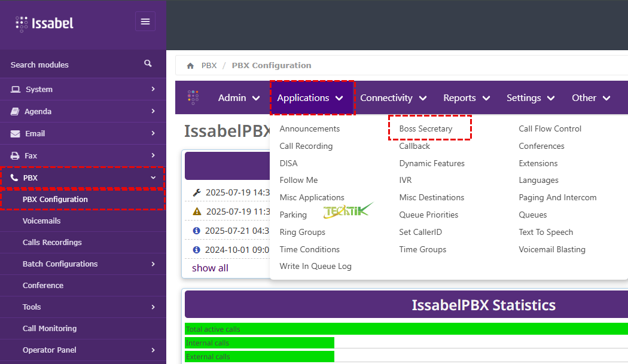
Task: Open the Other dropdown menu
Action: pos(591,97)
